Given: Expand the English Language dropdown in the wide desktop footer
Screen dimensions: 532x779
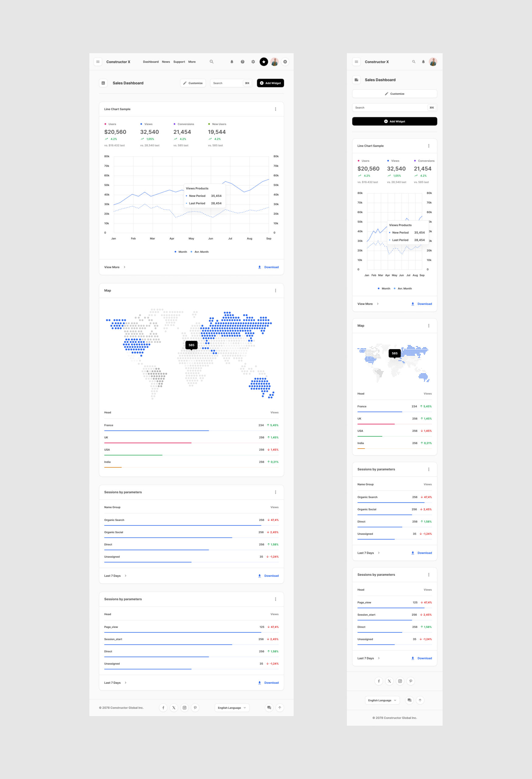Looking at the screenshot, I should coord(232,707).
